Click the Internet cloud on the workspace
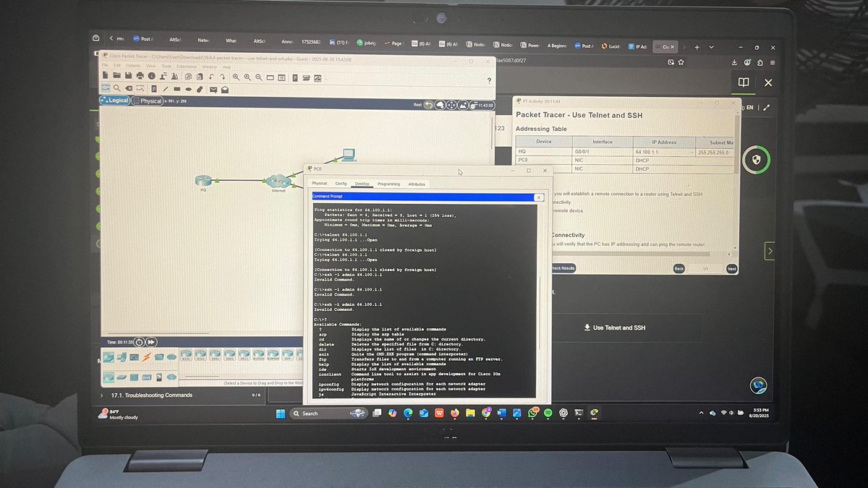The image size is (868, 488). coord(278,181)
